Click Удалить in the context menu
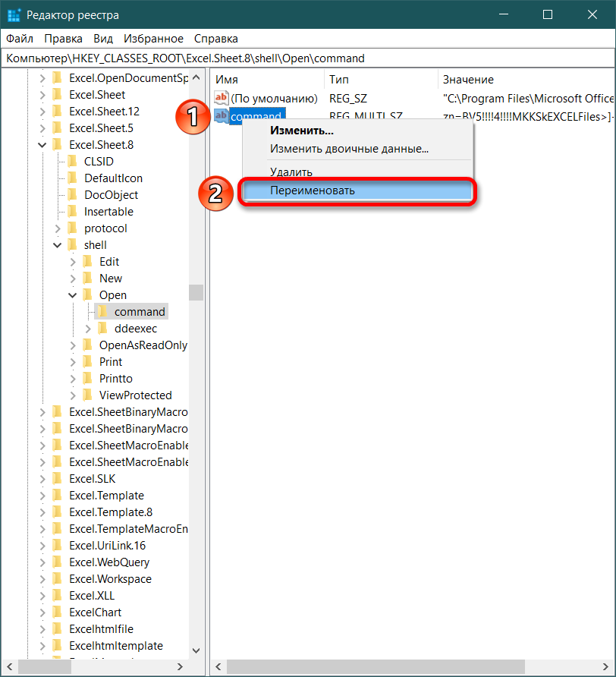The width and height of the screenshot is (616, 677). click(x=291, y=172)
